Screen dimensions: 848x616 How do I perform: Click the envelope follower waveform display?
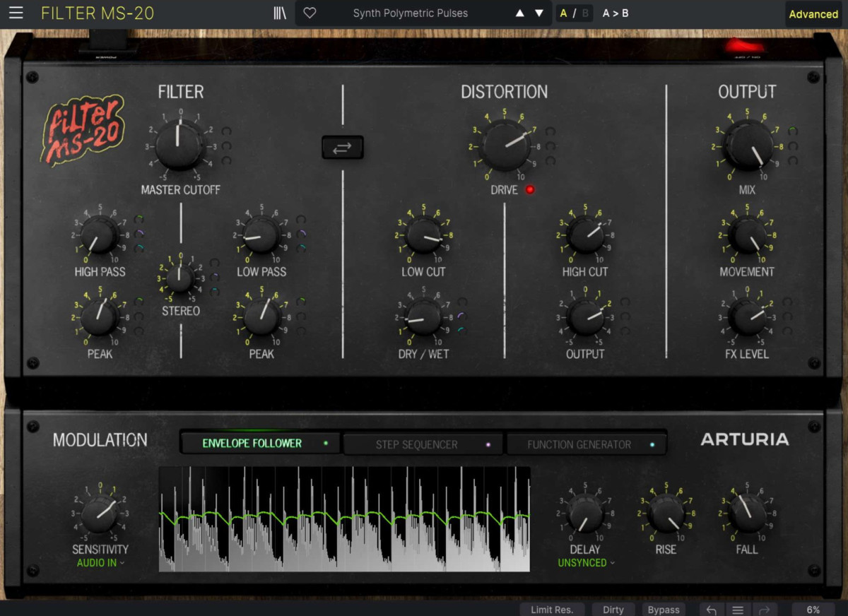[344, 519]
